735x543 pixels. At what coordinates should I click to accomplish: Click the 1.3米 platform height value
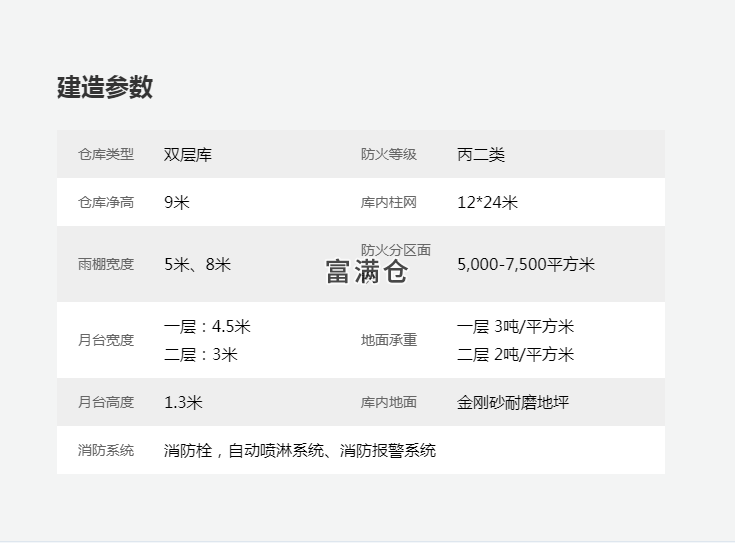pos(184,402)
